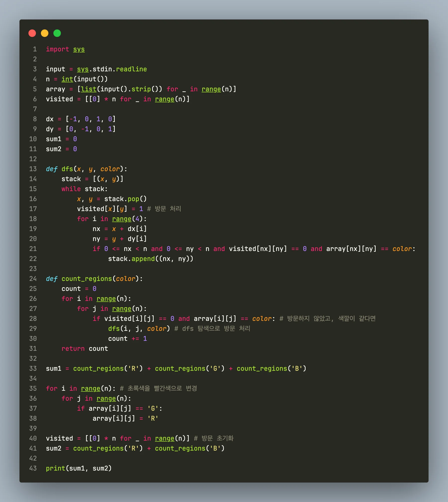Screen dimensions: 448x502
Task: Click the yellow minimize dot
Action: tap(45, 33)
